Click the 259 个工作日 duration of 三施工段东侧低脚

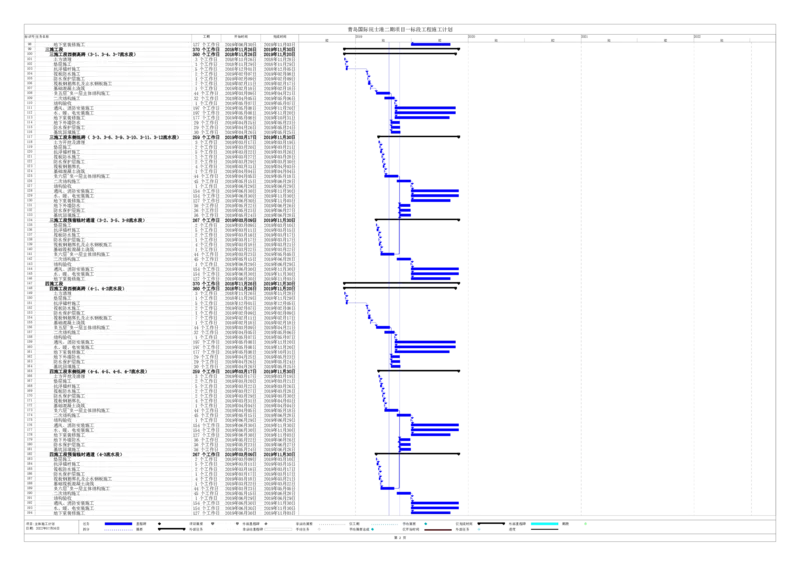pyautogui.click(x=206, y=136)
